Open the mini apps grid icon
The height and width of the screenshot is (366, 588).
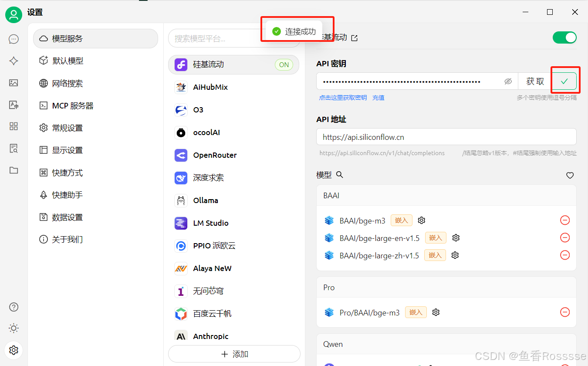(14, 126)
